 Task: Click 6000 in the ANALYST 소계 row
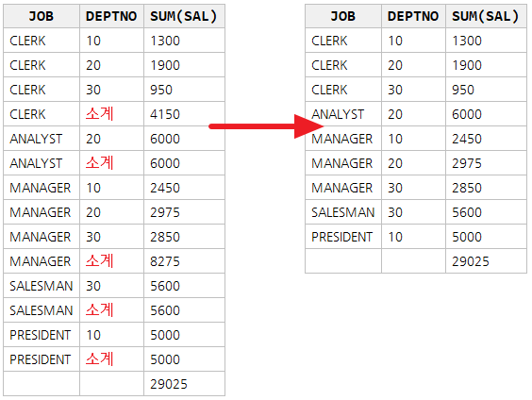pyautogui.click(x=165, y=163)
